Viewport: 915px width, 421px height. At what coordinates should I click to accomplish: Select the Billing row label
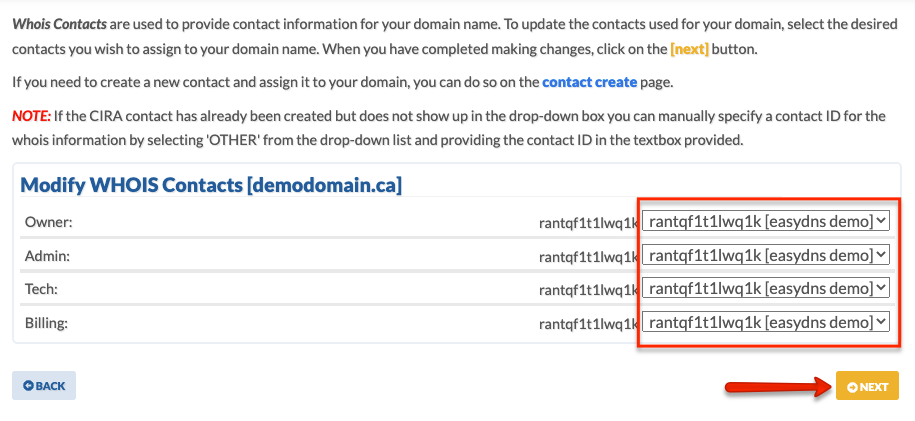click(47, 322)
